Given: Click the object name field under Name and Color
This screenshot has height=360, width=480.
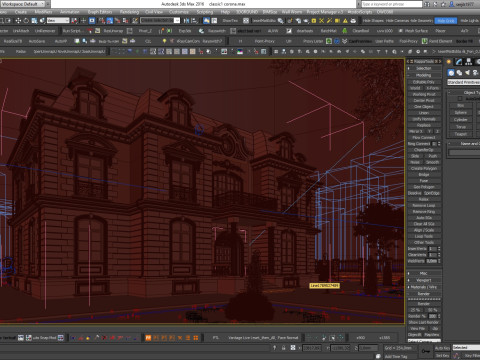Looking at the screenshot, I should (464, 152).
